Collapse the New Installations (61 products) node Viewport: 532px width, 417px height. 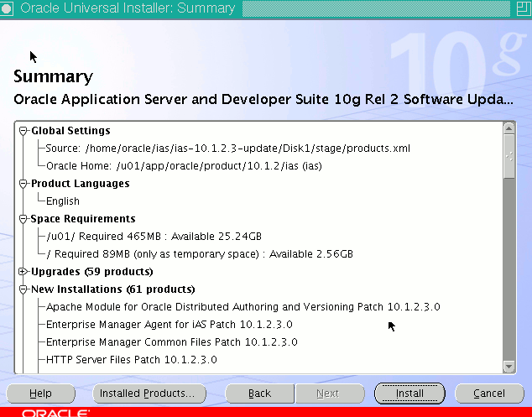tap(23, 289)
